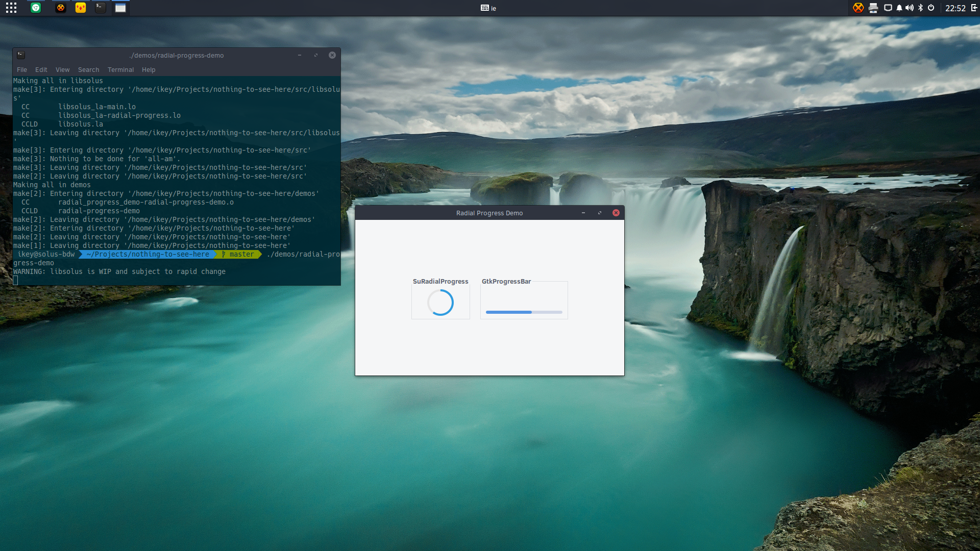
Task: Switch to the blank window icon in top panel
Action: [120, 8]
